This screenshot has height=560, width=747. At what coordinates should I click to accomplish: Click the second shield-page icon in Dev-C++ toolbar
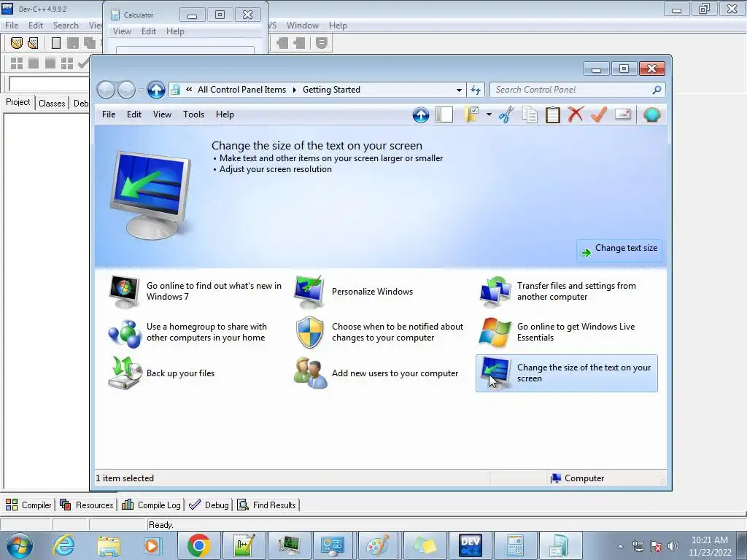pos(33,43)
